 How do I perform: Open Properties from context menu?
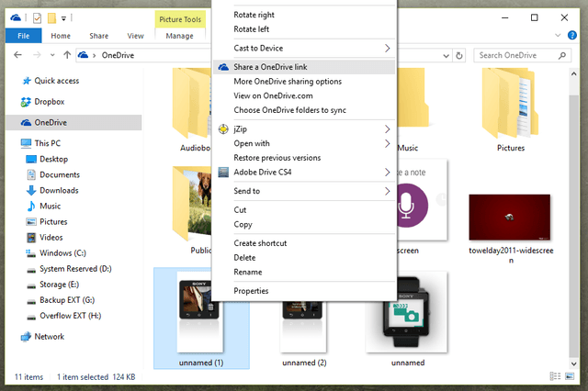tap(304, 291)
